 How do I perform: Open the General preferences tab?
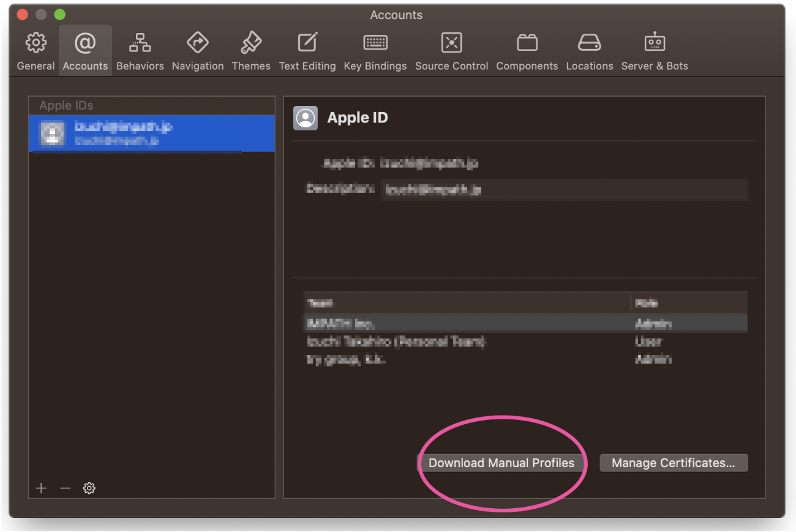[36, 51]
